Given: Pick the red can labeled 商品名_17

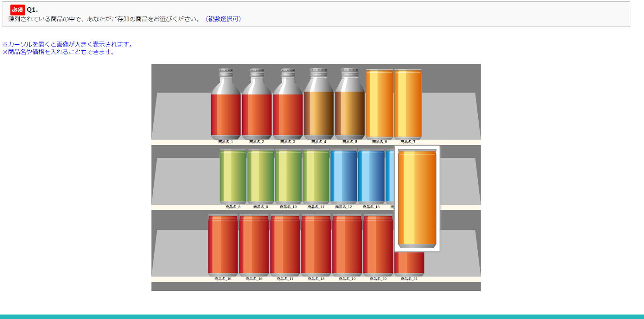Looking at the screenshot, I should [x=285, y=245].
